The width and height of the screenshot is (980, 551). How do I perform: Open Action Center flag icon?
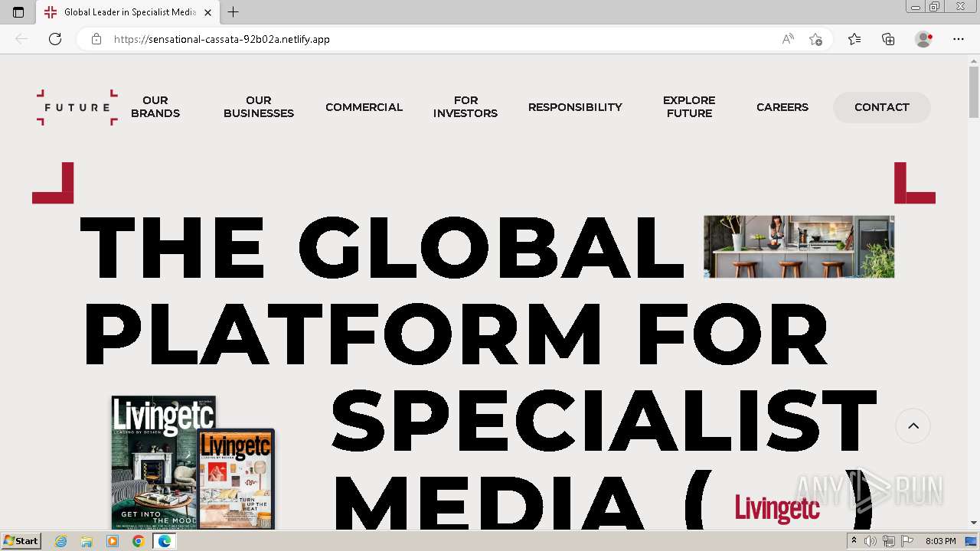(x=907, y=541)
